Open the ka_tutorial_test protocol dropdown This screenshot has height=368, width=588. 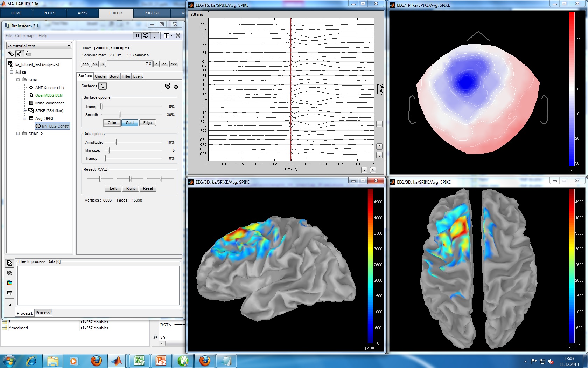click(x=69, y=46)
